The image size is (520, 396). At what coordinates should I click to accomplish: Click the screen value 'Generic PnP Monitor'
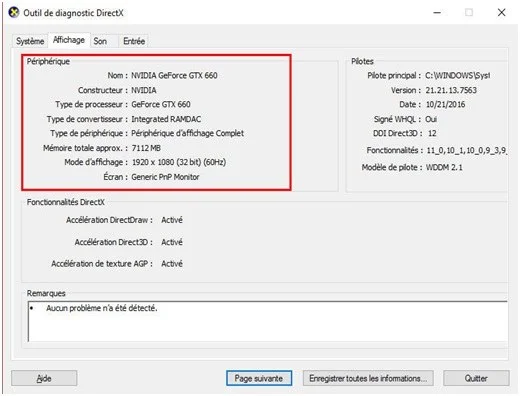point(165,177)
